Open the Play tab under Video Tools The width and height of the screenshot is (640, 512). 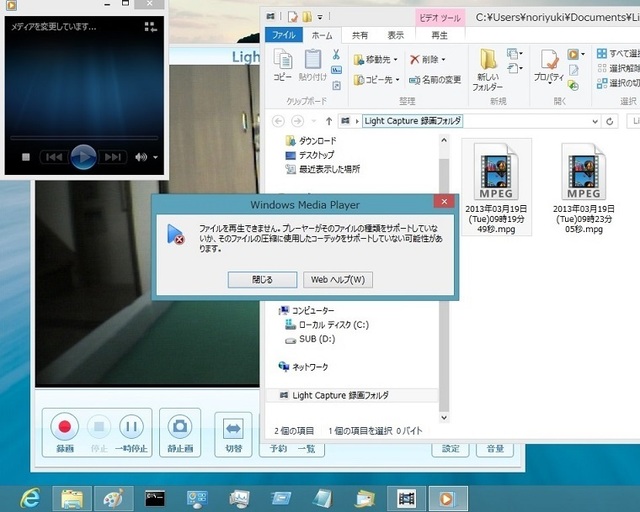(x=440, y=36)
